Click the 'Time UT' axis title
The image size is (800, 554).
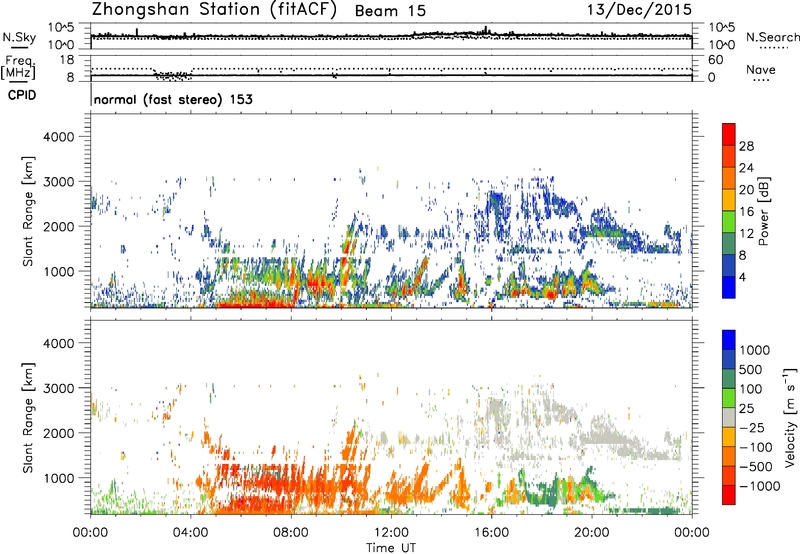(391, 548)
